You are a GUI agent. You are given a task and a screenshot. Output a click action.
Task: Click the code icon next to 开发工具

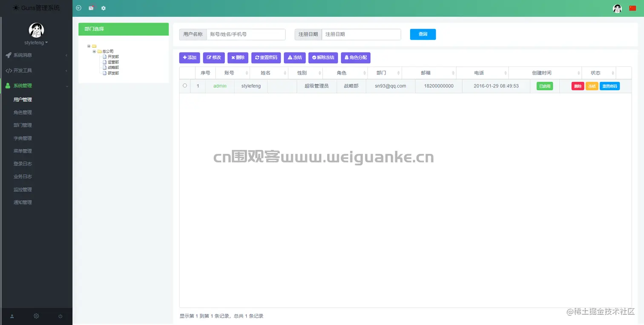(9, 70)
